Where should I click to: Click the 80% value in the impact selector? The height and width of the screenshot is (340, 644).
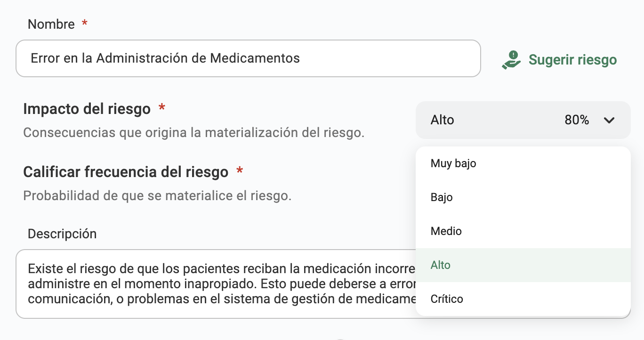coord(577,120)
